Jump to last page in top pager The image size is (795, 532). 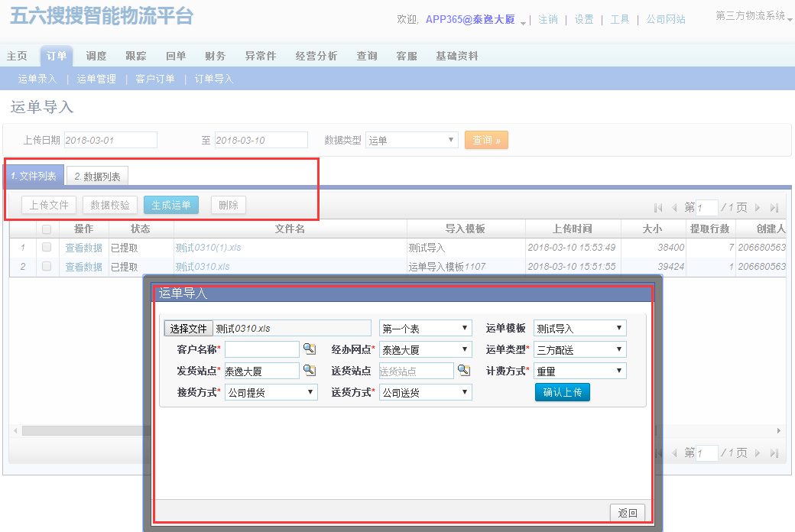[774, 208]
